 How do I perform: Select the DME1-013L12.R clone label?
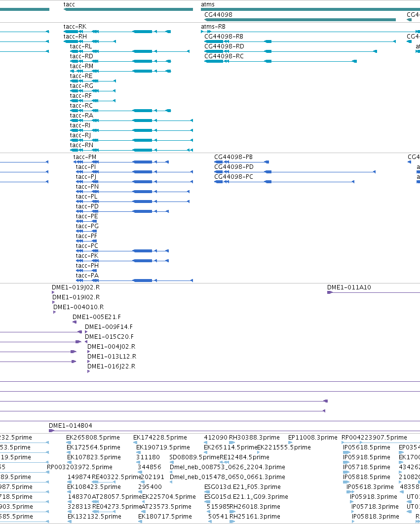(112, 356)
